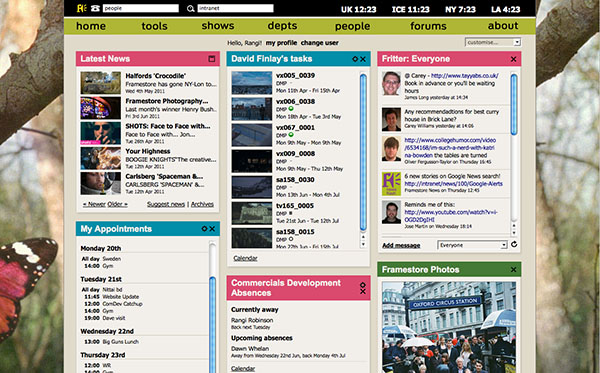Go to Newer news items

(94, 204)
